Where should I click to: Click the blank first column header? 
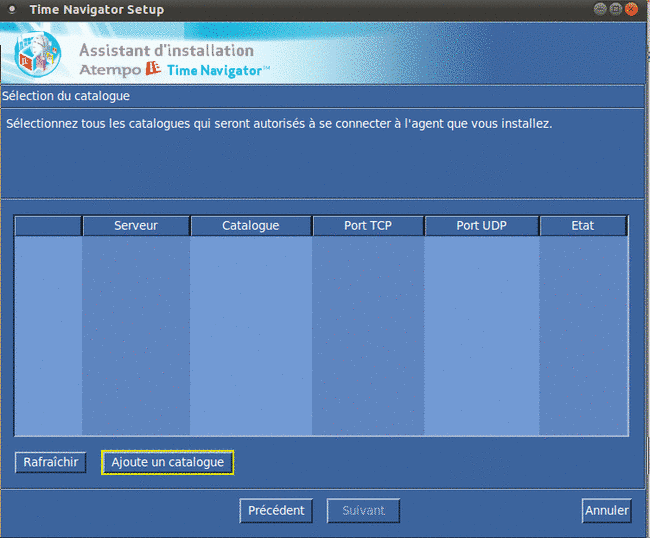48,225
